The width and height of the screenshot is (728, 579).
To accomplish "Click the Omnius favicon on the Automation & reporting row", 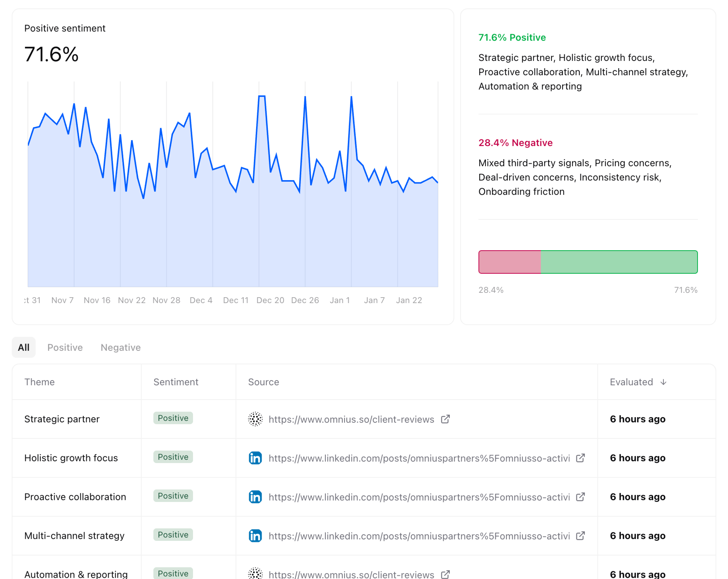I will point(255,574).
